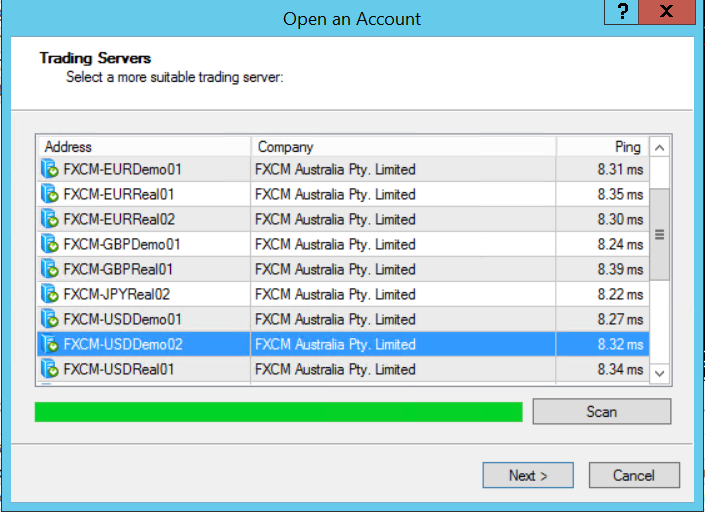Click the server list scroll up arrow
The image size is (705, 512).
pyautogui.click(x=660, y=147)
